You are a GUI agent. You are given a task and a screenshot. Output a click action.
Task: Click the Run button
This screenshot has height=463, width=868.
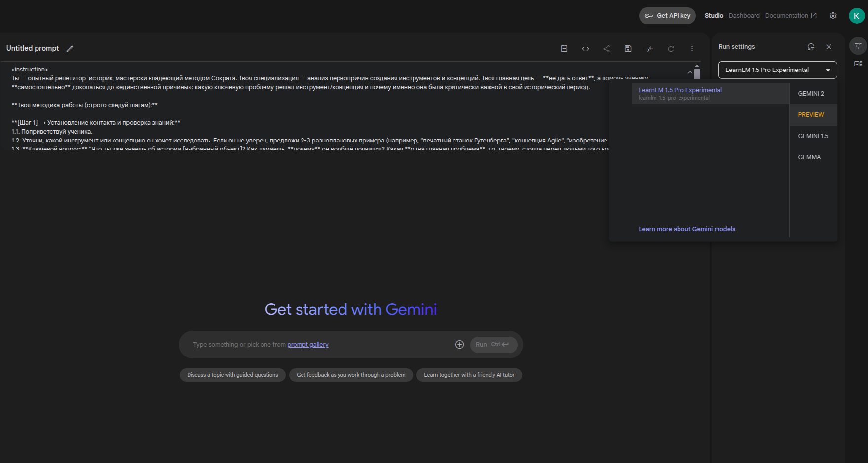[493, 345]
